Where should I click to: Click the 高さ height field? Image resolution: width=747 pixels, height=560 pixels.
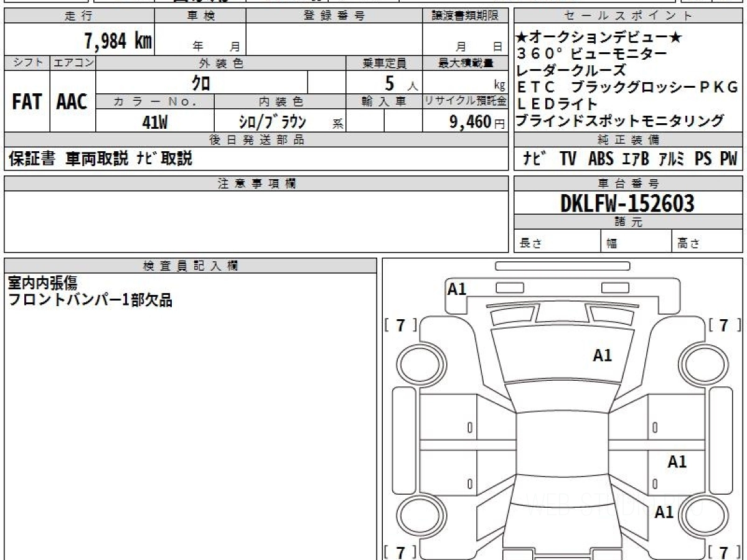coord(707,241)
